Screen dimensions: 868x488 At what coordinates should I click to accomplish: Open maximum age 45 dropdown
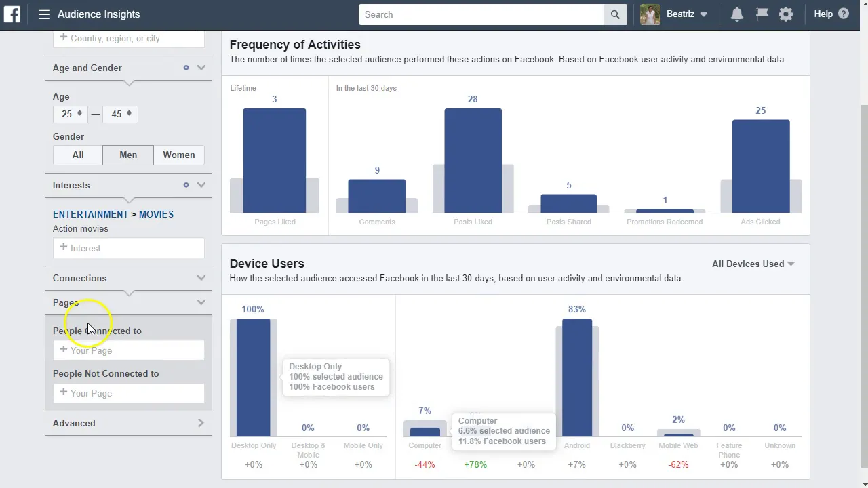[x=121, y=114]
